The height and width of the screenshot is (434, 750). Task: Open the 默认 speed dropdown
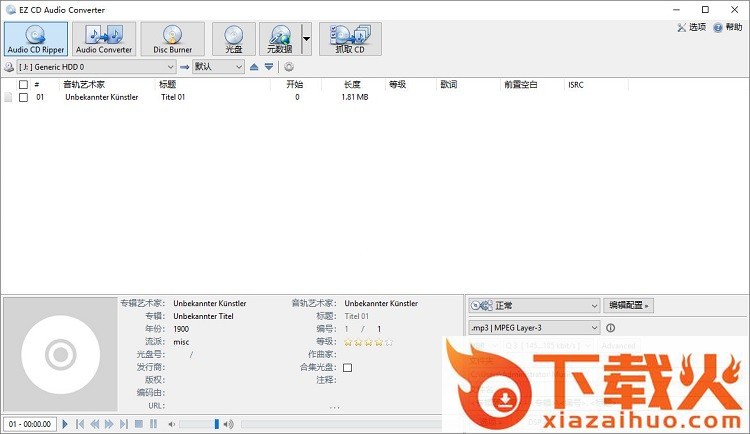pyautogui.click(x=218, y=67)
